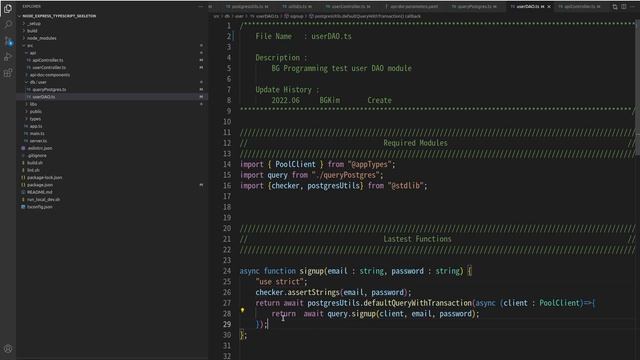This screenshot has height=360, width=640.
Task: Open package.json in the file tree
Action: tap(40, 185)
